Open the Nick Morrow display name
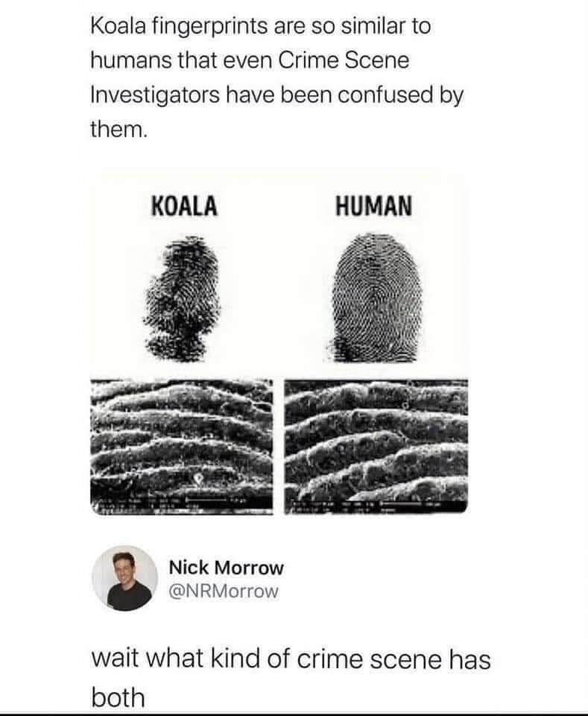 [227, 568]
